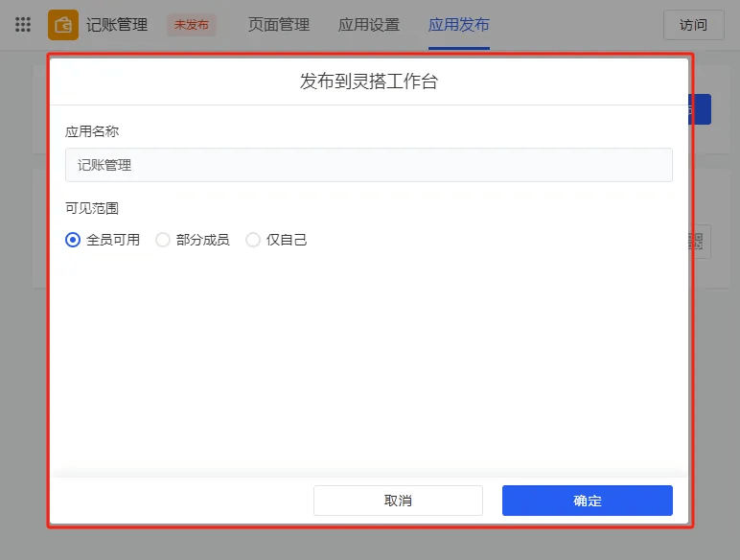Confirm publishing with the 确定 button

pos(587,501)
